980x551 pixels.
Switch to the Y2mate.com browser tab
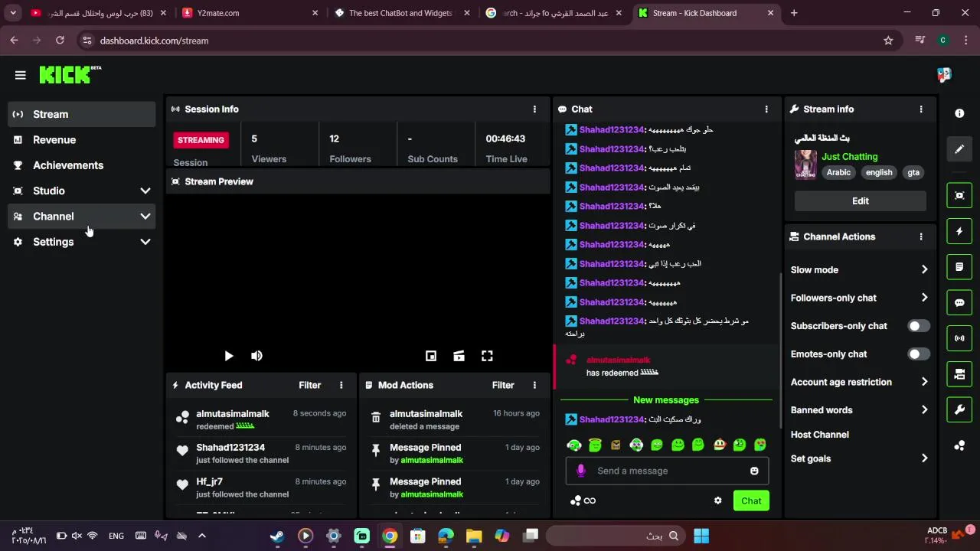[x=250, y=13]
